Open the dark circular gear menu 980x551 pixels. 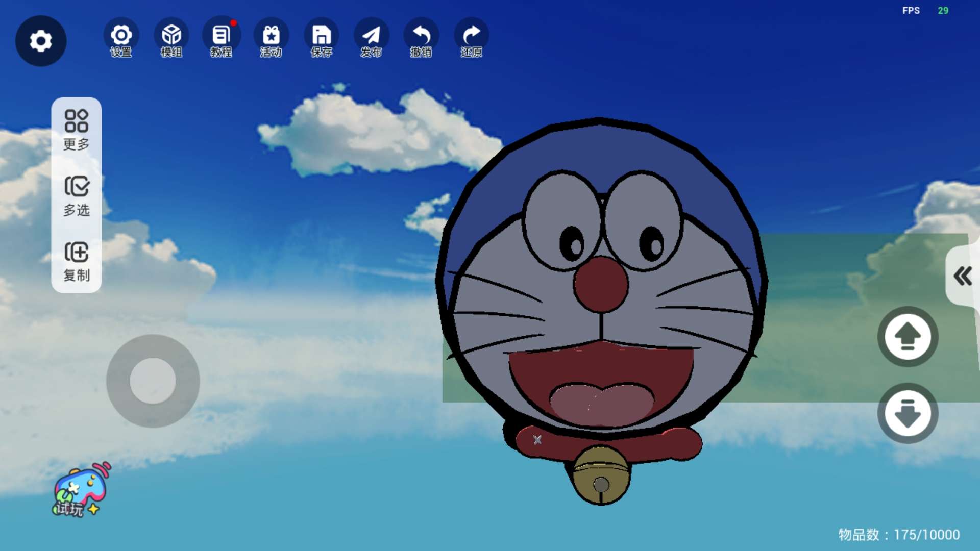tap(41, 41)
